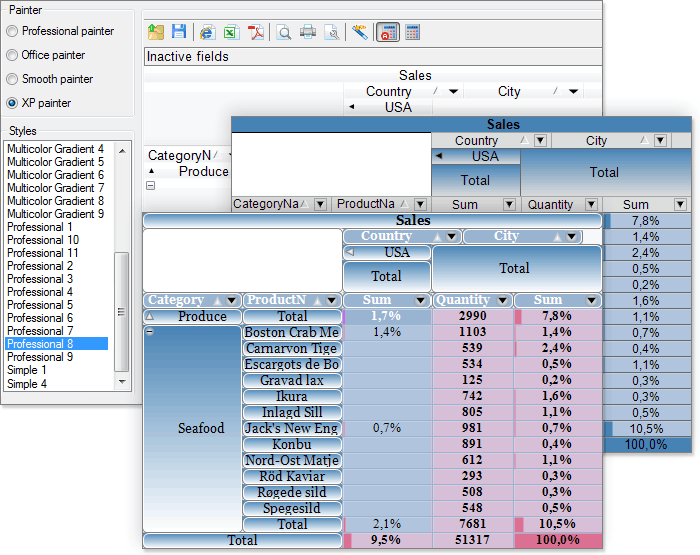Screen dimensions: 700x555
Task: Choose Multicolor Gradient 4 style
Action: click(x=55, y=149)
